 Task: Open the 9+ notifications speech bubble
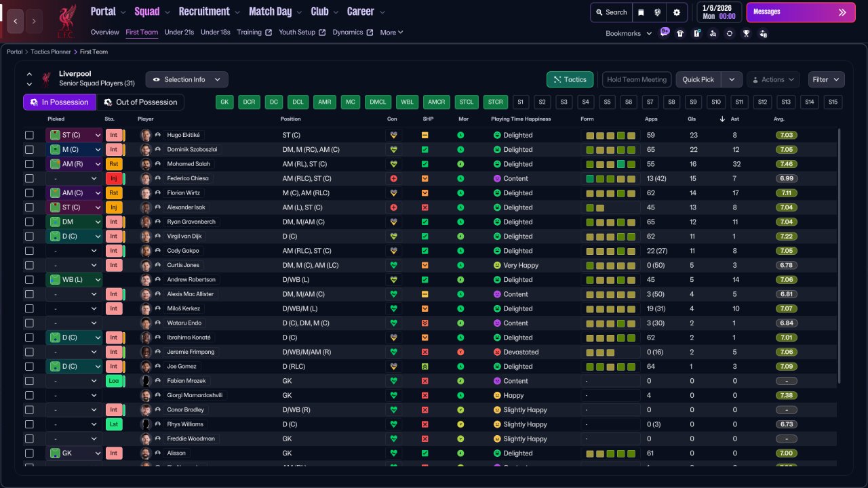click(x=664, y=33)
